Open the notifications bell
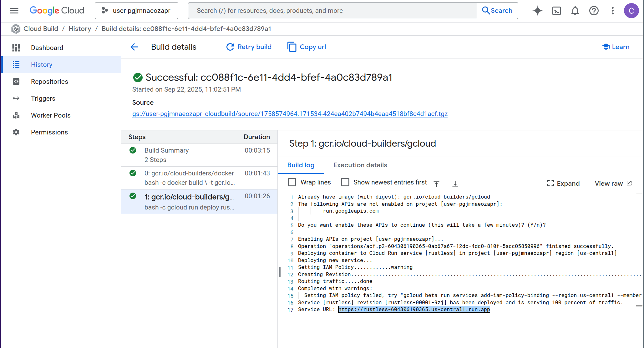This screenshot has height=348, width=644. pyautogui.click(x=575, y=11)
